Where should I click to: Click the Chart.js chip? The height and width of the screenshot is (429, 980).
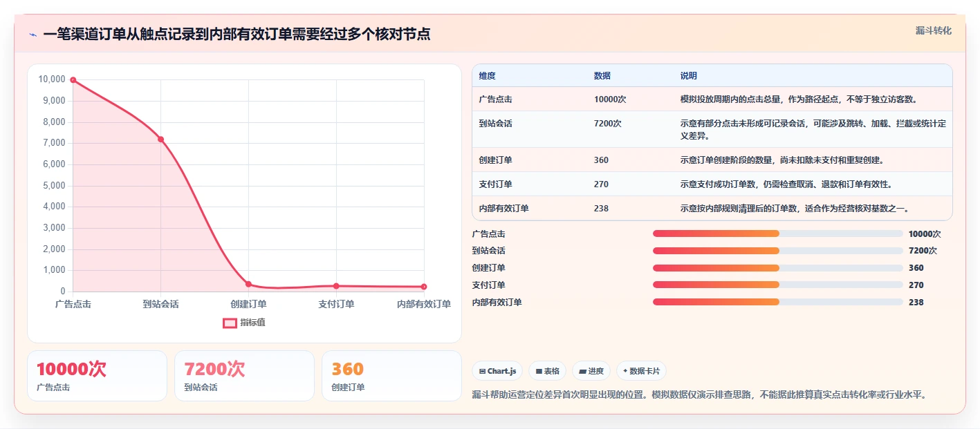tap(497, 371)
